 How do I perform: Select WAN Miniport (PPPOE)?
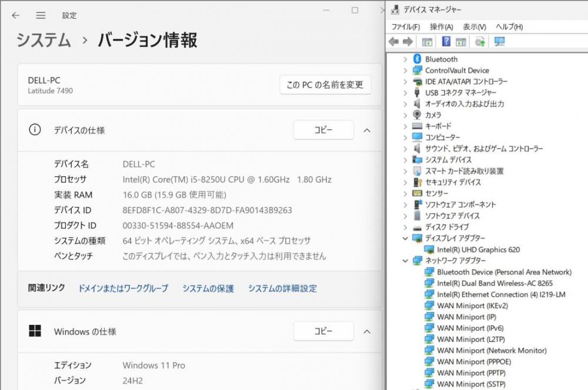pos(474,362)
